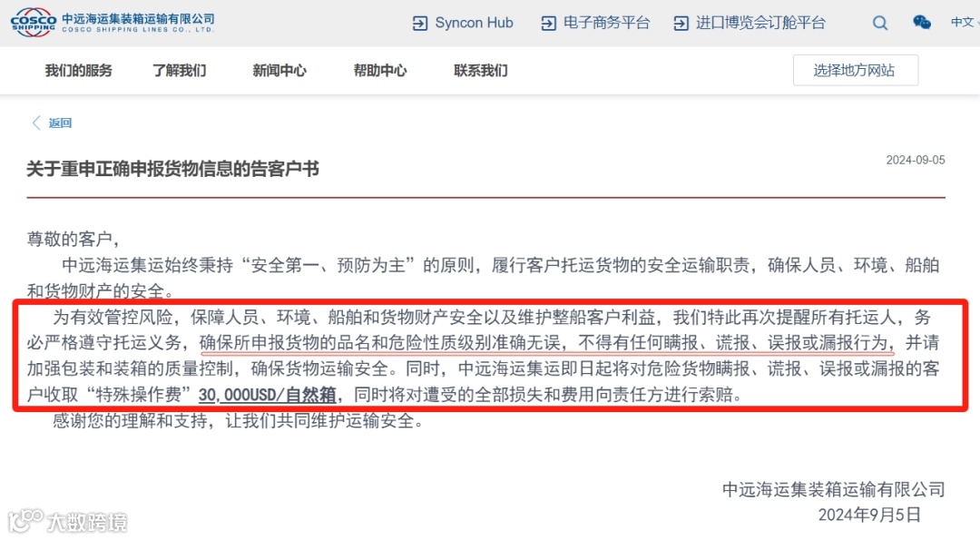980x540 pixels.
Task: Click the Syncon Hub arrow icon
Action: [x=420, y=24]
